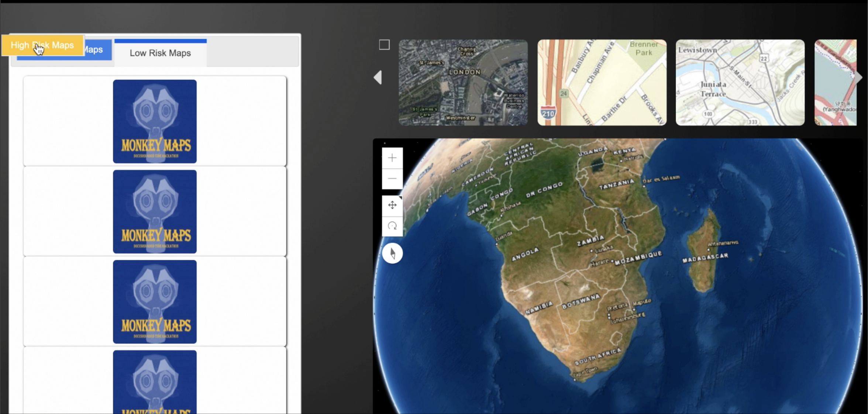Select the pan navigation tool
Image resolution: width=868 pixels, height=414 pixels.
pyautogui.click(x=392, y=205)
